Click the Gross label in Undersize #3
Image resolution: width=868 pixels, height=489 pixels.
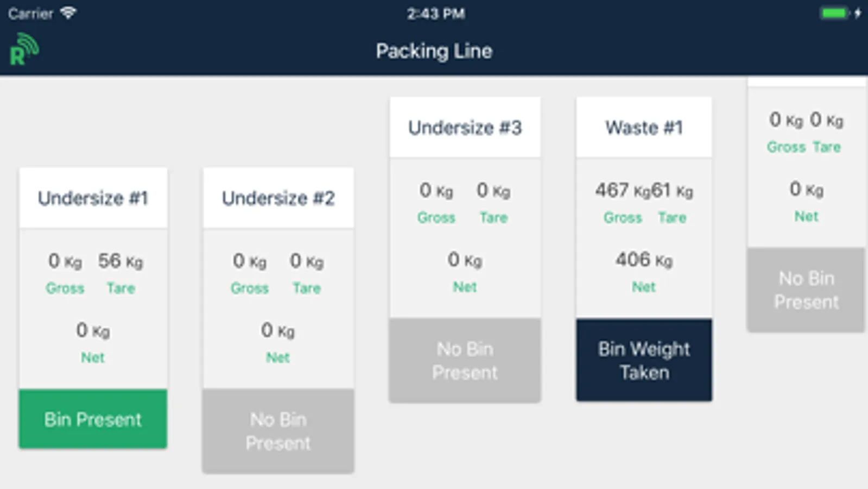click(436, 217)
